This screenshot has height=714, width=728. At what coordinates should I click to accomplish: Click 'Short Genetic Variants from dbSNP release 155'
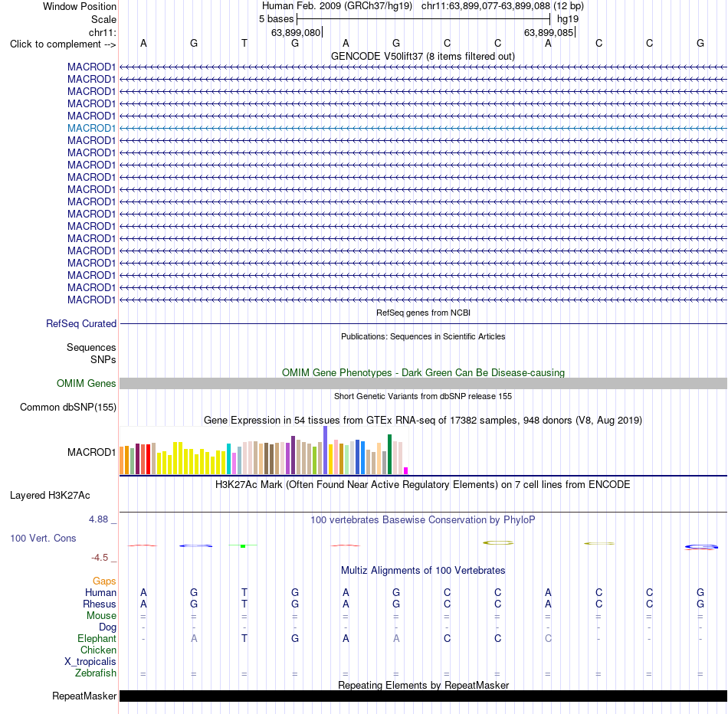tap(423, 396)
